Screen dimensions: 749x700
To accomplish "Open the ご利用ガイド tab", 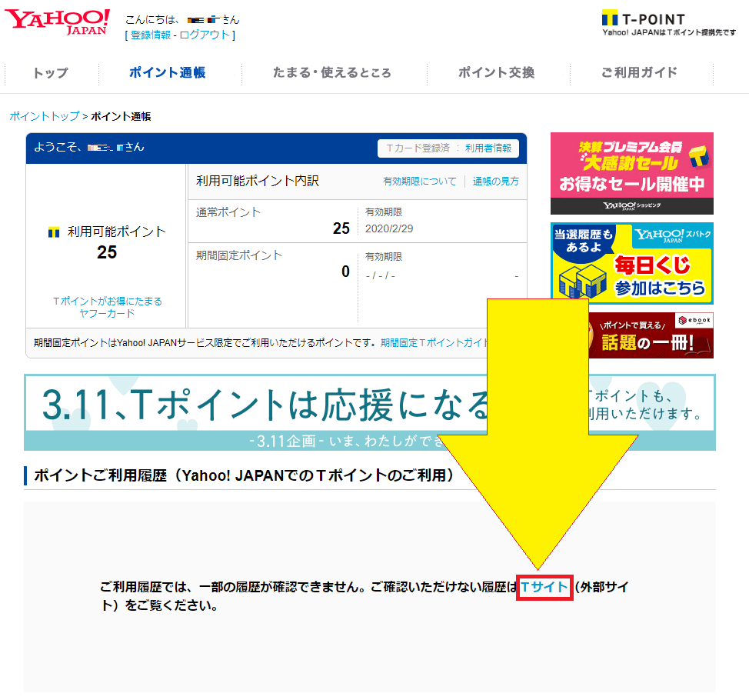I will 640,73.
